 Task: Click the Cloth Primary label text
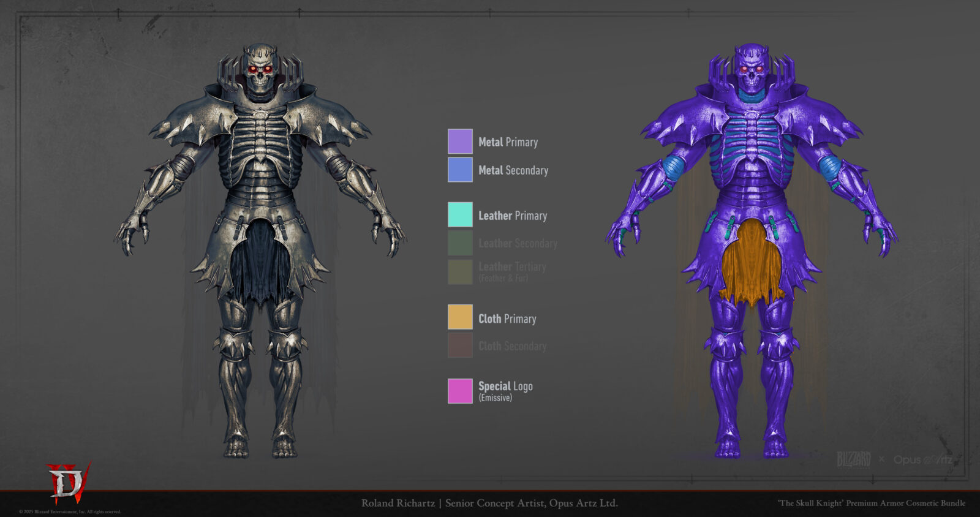(507, 319)
